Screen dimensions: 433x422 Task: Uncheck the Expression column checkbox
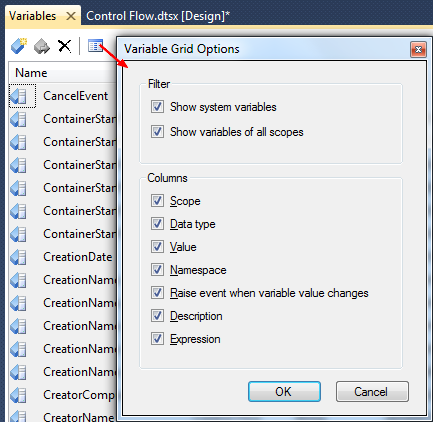(157, 339)
